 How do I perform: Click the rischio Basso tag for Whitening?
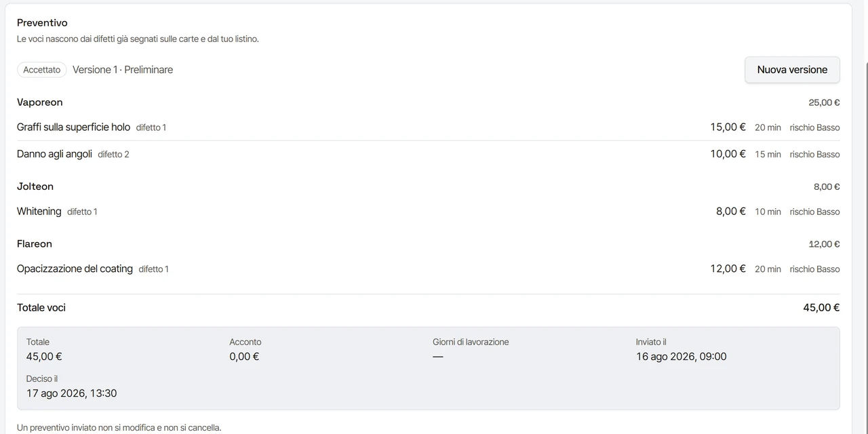pos(814,212)
